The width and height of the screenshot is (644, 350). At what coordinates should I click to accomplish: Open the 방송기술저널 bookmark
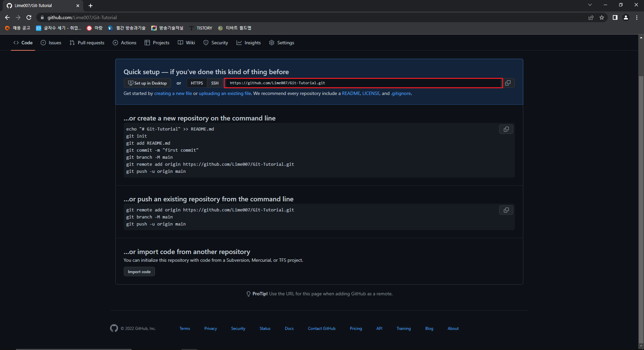pos(167,28)
